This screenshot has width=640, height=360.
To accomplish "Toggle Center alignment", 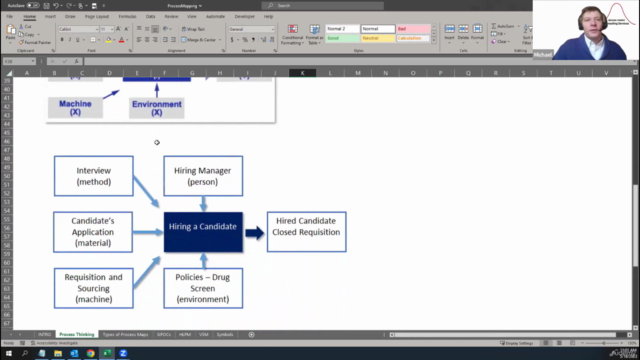I will [x=147, y=40].
